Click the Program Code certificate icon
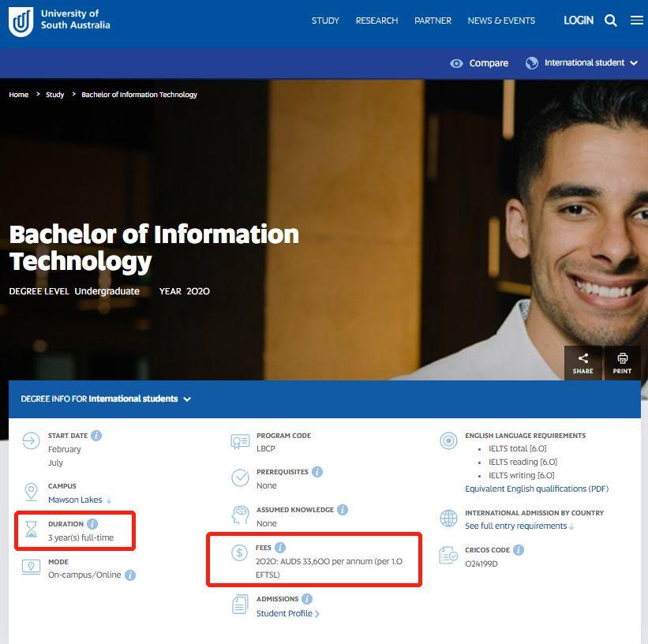Image resolution: width=648 pixels, height=644 pixels. (x=240, y=441)
